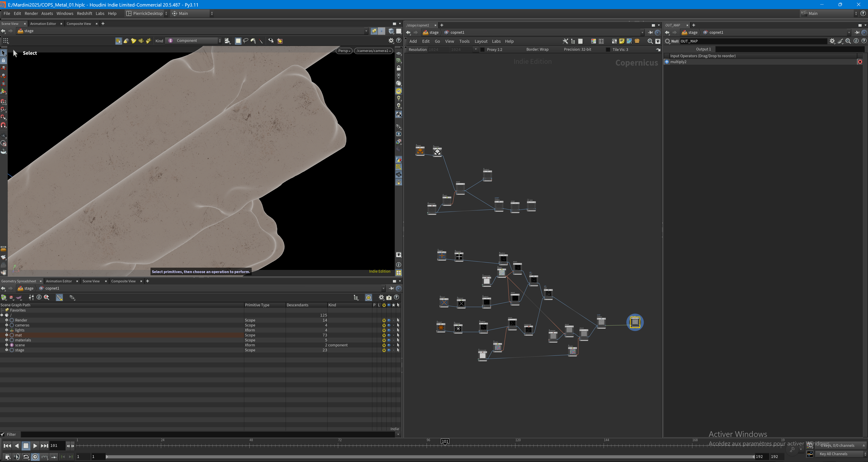This screenshot has width=868, height=462.
Task: Sort by the Primitive Type column header
Action: click(265, 305)
